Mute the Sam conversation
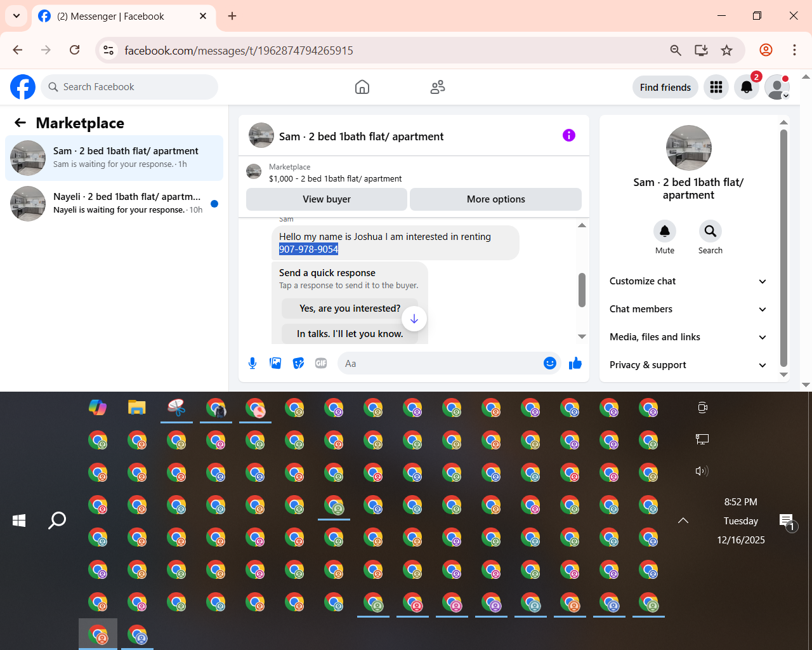Image resolution: width=812 pixels, height=650 pixels. coord(665,231)
